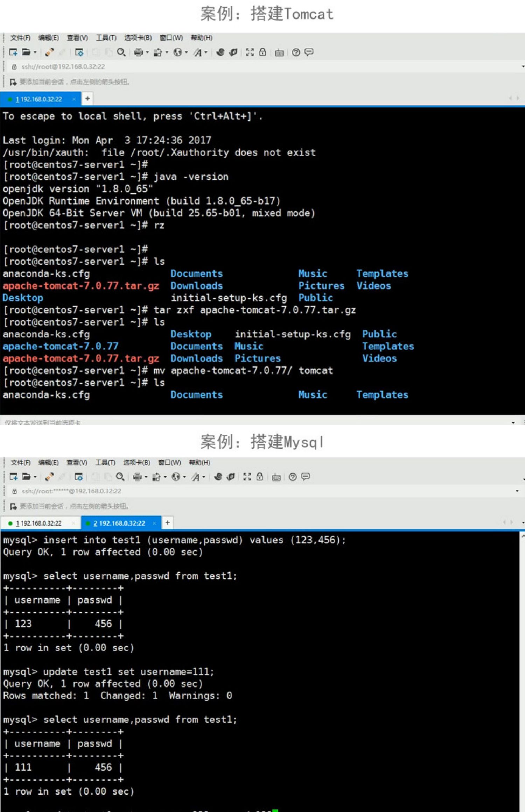Open address bar history dropdown in Mysql window
525x812 pixels.
click(x=517, y=491)
